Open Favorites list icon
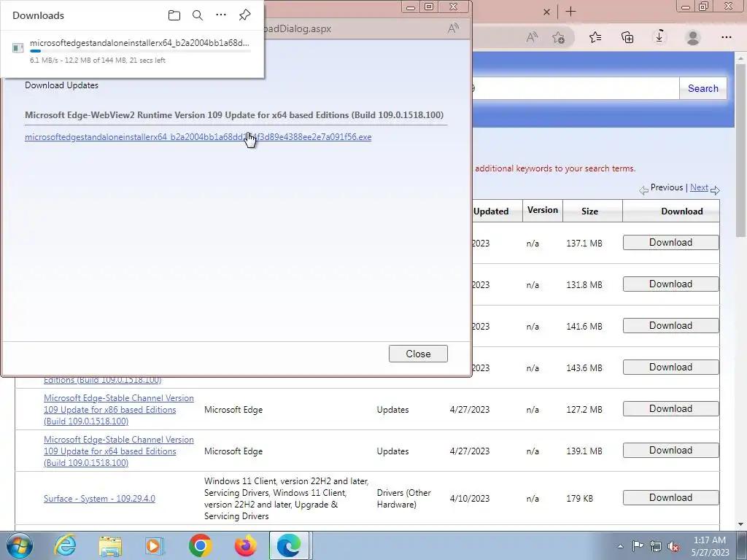The width and height of the screenshot is (747, 560). pyautogui.click(x=595, y=37)
